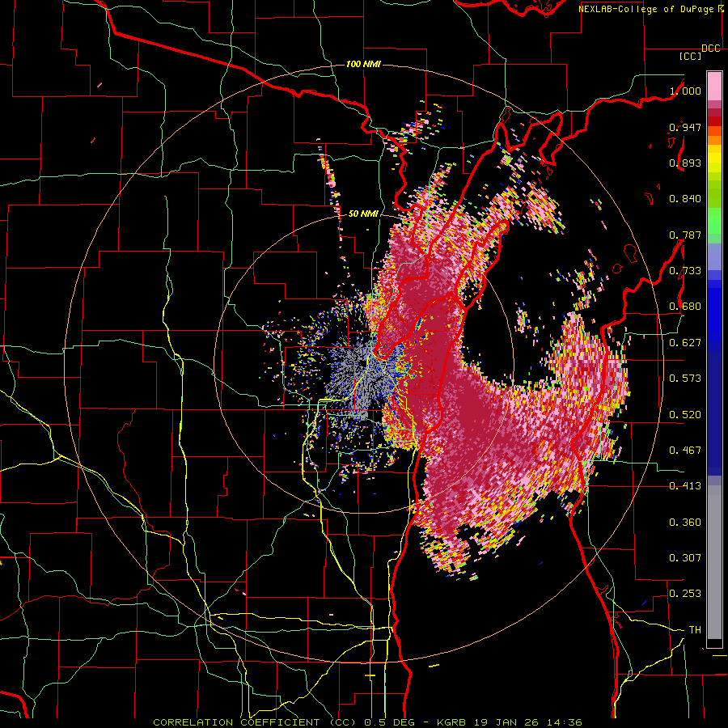Click the [CC] unit label
Image resolution: width=728 pixels, height=728 pixels.
(x=691, y=56)
